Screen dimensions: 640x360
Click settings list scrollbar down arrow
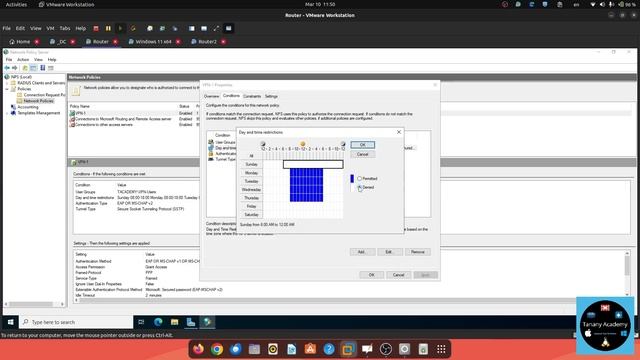(x=627, y=295)
